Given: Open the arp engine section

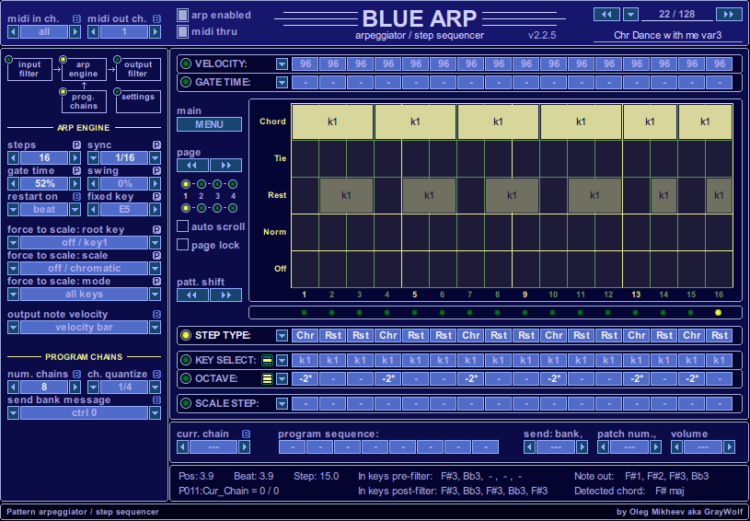Looking at the screenshot, I should click(83, 69).
